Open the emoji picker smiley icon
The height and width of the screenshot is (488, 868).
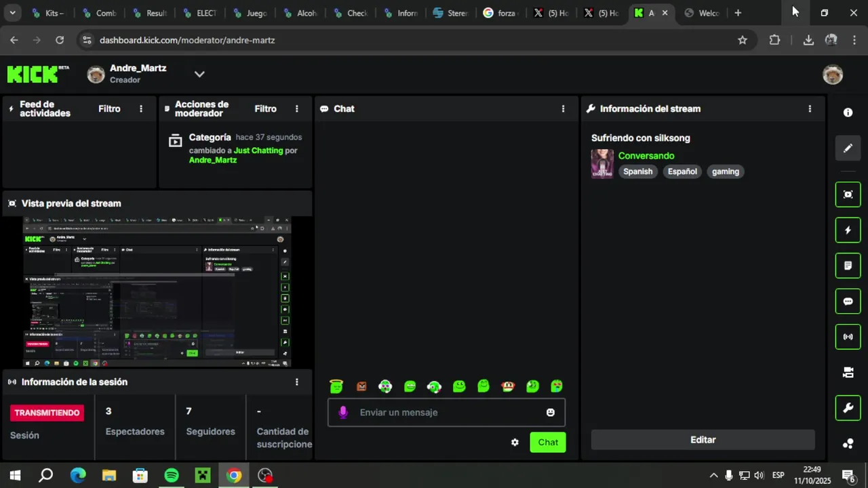551,412
